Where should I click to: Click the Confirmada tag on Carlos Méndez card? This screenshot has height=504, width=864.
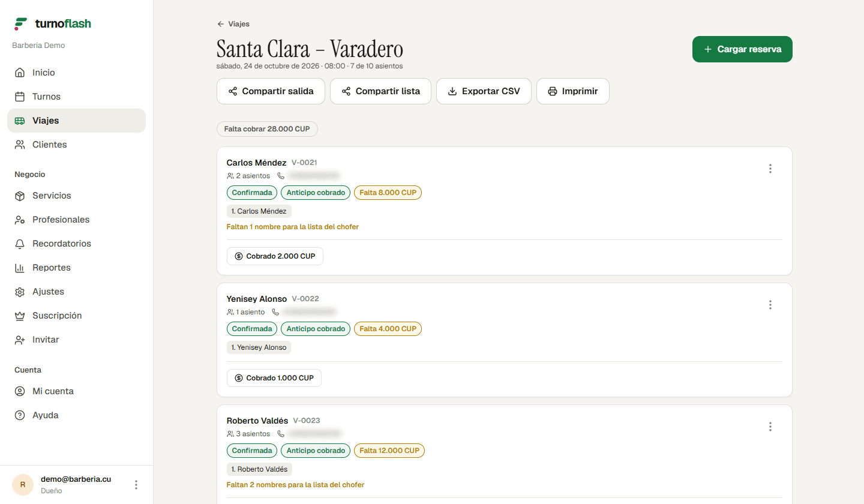252,193
